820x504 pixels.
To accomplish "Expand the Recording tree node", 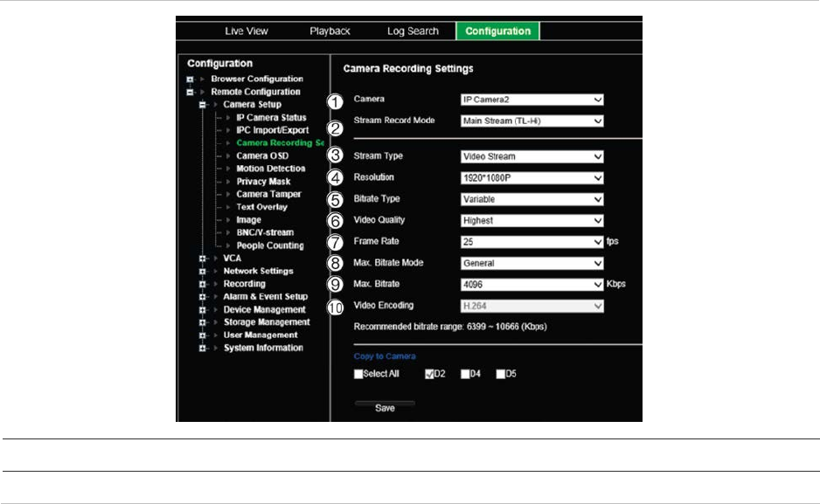I will click(203, 284).
